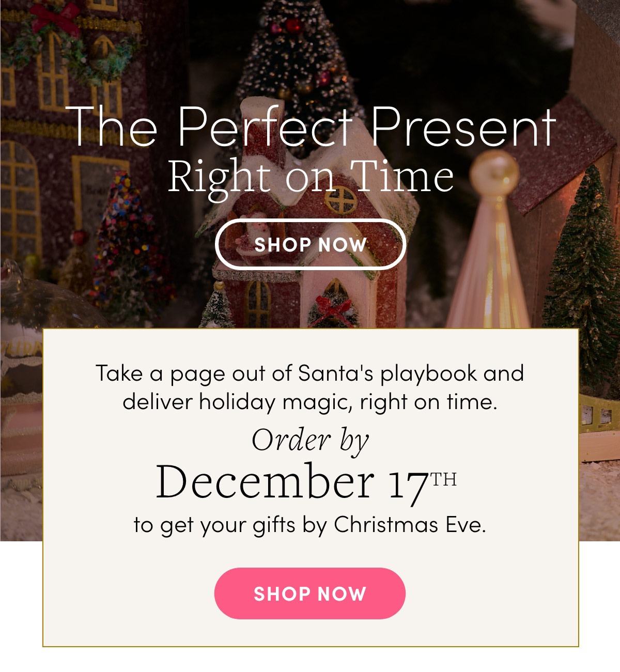Click the pink SHOP NOW button
Screen dimensions: 620x672
tap(309, 593)
